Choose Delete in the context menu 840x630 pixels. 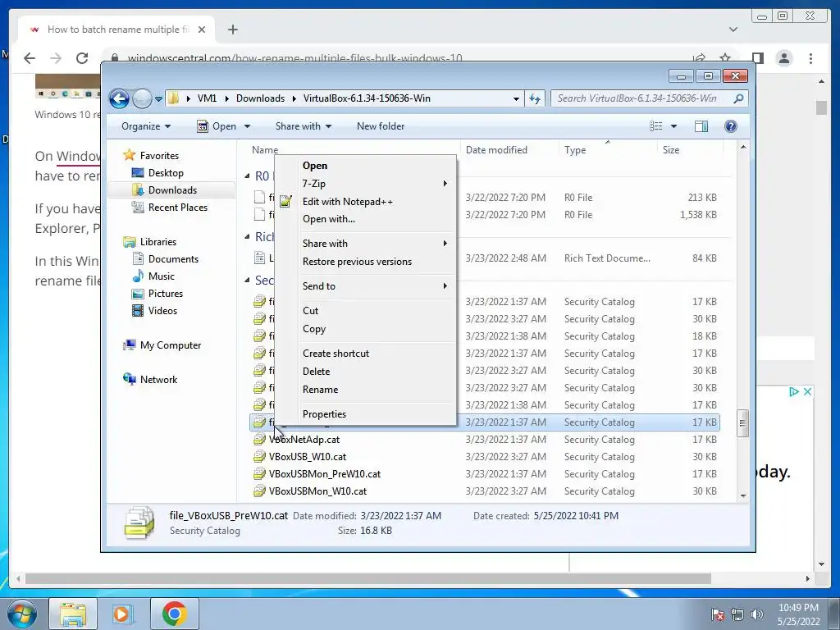click(x=365, y=372)
